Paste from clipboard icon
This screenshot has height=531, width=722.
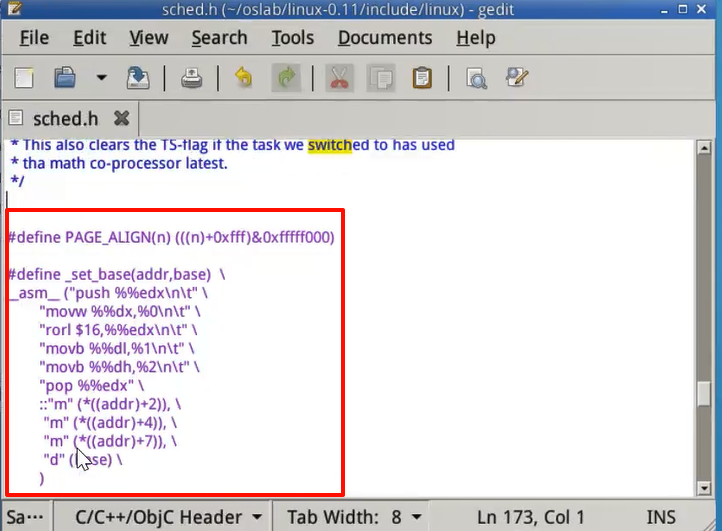423,77
